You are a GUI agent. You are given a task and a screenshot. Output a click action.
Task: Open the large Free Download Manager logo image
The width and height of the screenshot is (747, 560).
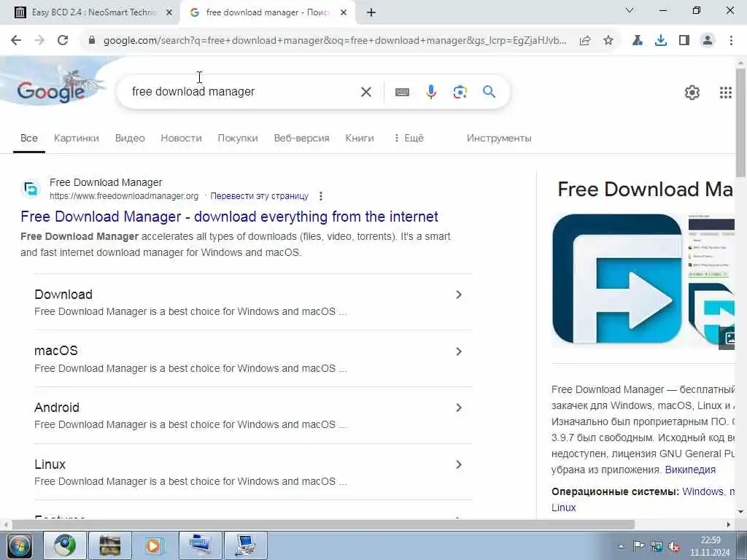617,279
